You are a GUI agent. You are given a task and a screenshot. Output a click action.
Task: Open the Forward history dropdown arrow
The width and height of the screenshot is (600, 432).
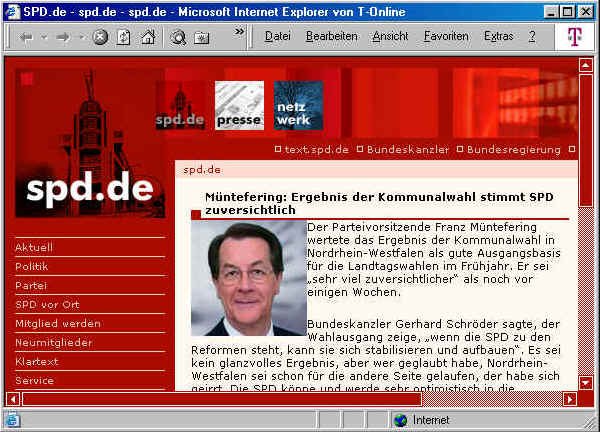click(x=81, y=37)
